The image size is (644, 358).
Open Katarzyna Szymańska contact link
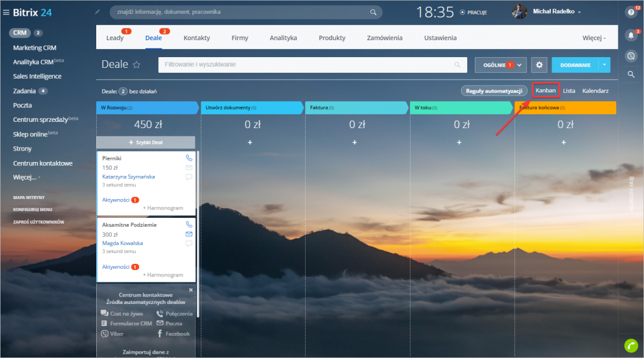[x=128, y=176]
